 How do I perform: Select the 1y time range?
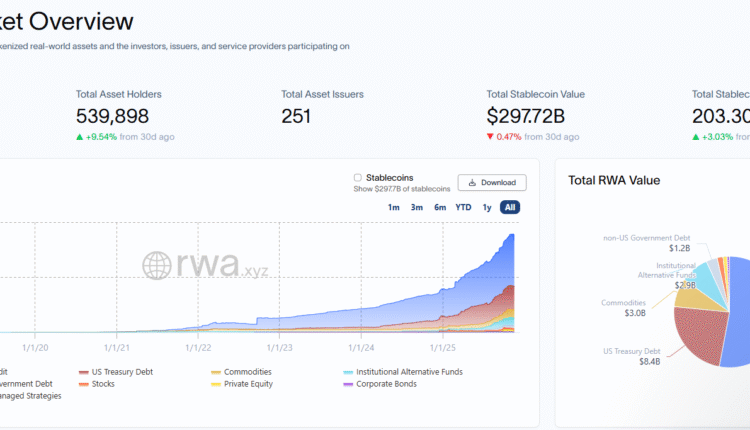(487, 207)
